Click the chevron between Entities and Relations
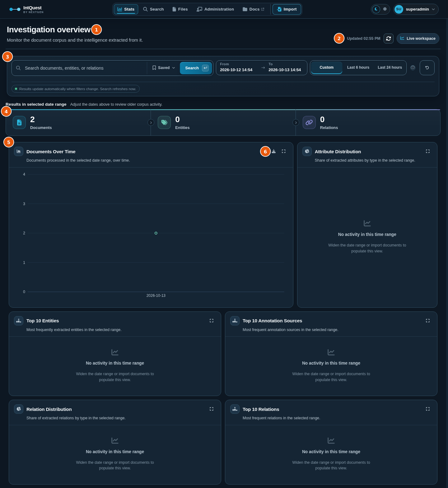Image resolution: width=448 pixels, height=488 pixels. tap(296, 122)
